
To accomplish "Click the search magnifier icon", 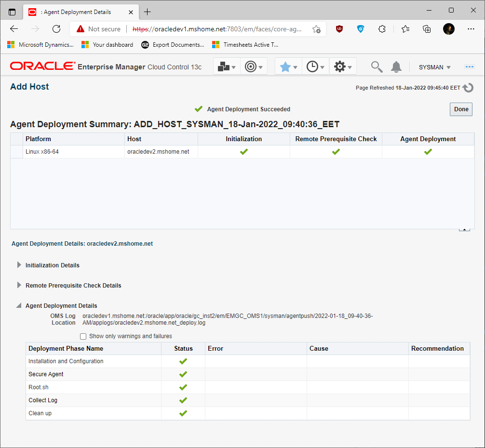I will click(x=377, y=67).
